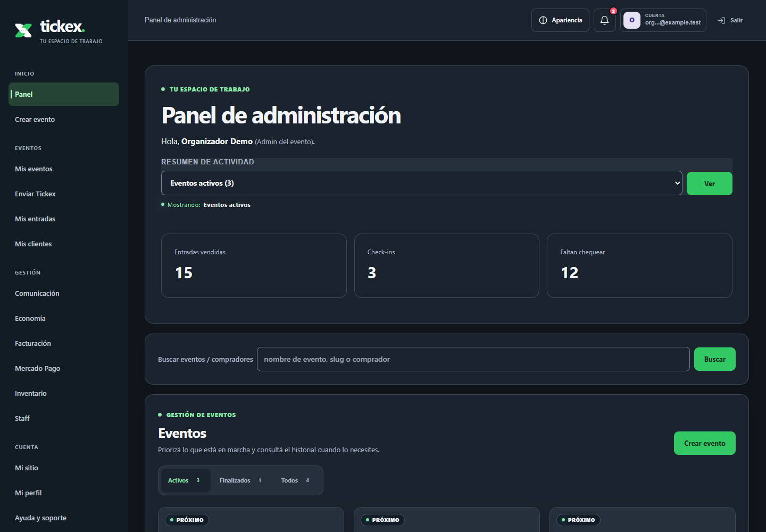Click the account avatar icon
The height and width of the screenshot is (532, 766).
coord(632,20)
